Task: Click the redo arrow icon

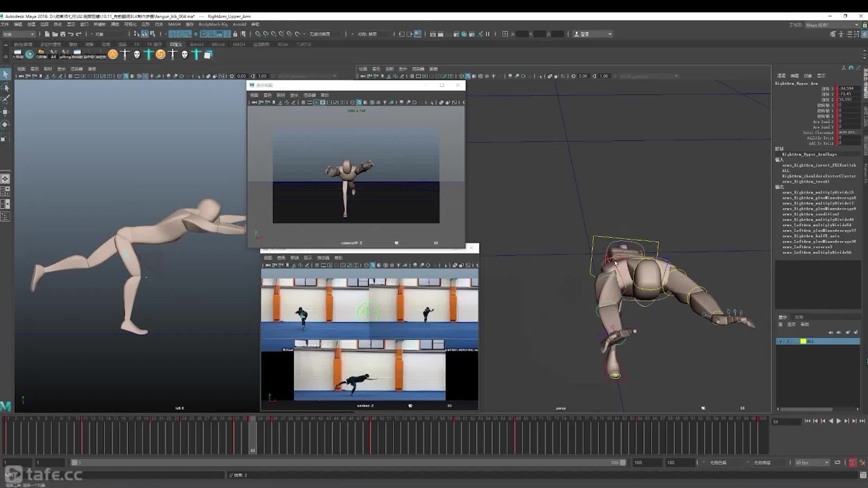Action: (79, 34)
